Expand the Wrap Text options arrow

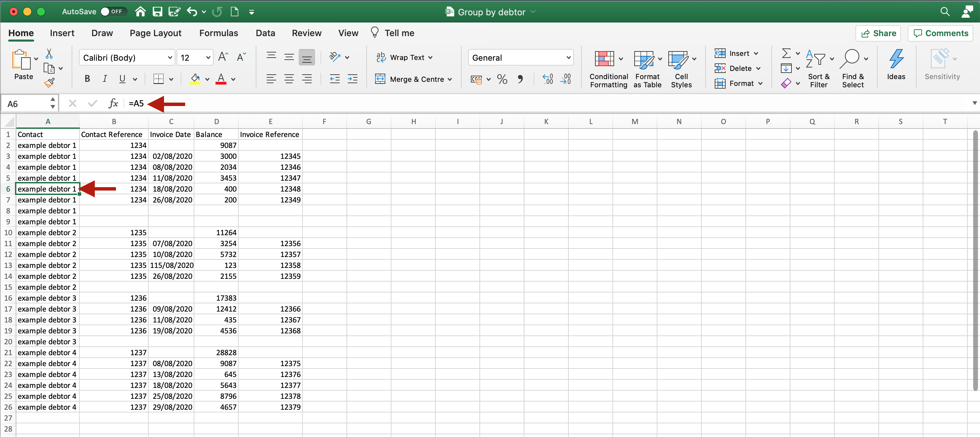tap(430, 57)
